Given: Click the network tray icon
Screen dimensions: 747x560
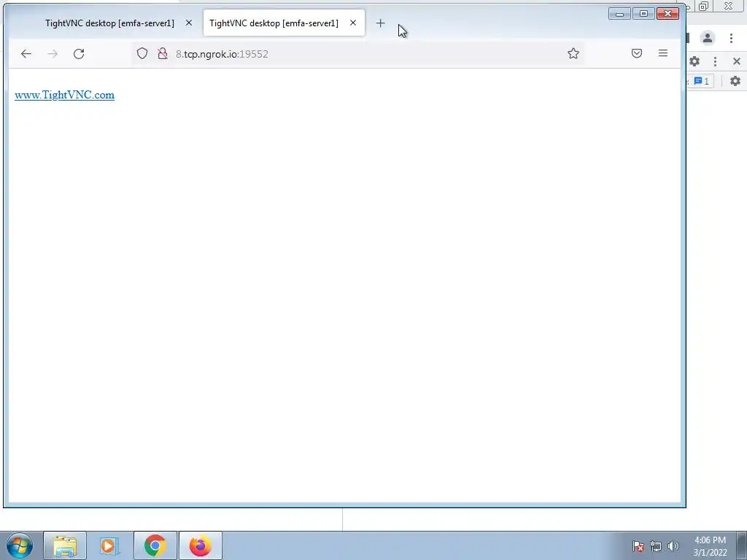Looking at the screenshot, I should pos(656,546).
